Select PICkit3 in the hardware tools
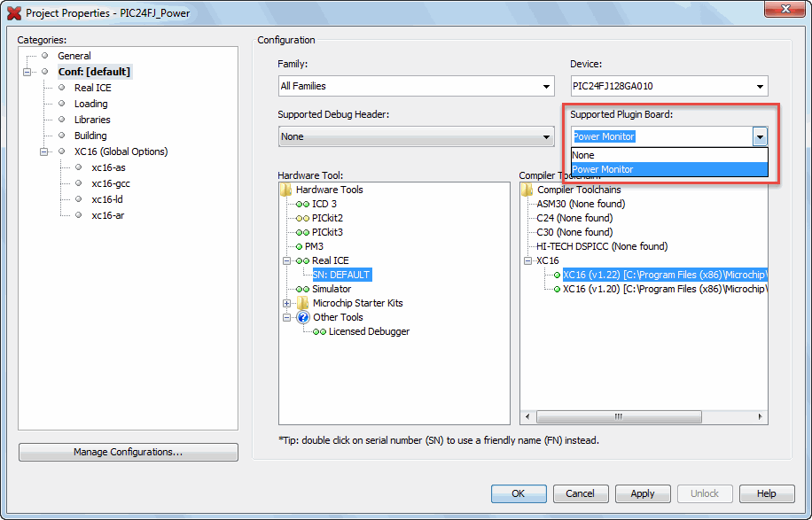The image size is (812, 520). click(x=327, y=232)
